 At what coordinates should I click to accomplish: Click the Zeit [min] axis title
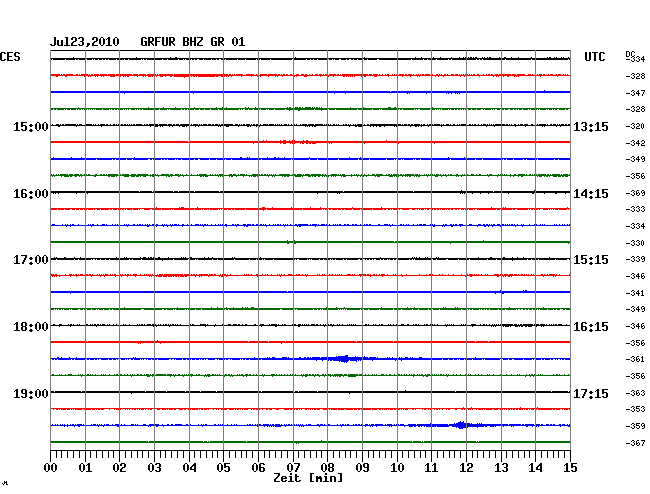coord(308,478)
